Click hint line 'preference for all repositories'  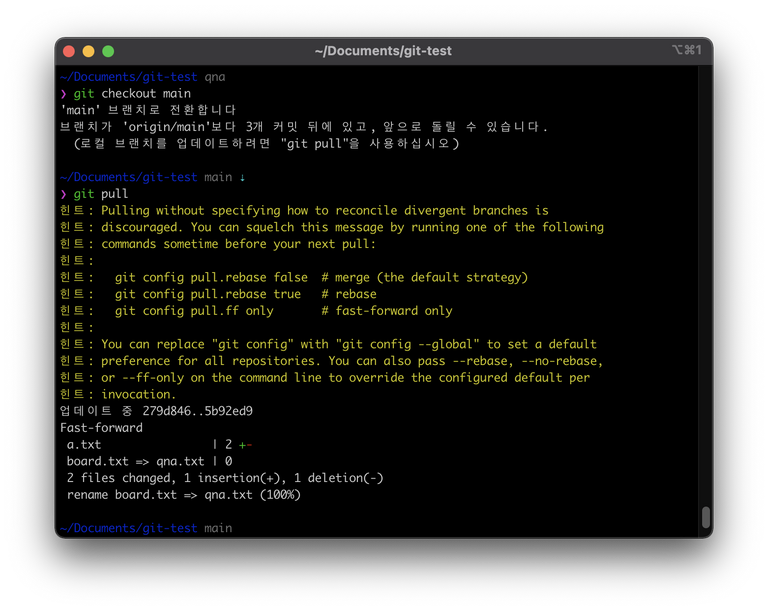click(332, 361)
